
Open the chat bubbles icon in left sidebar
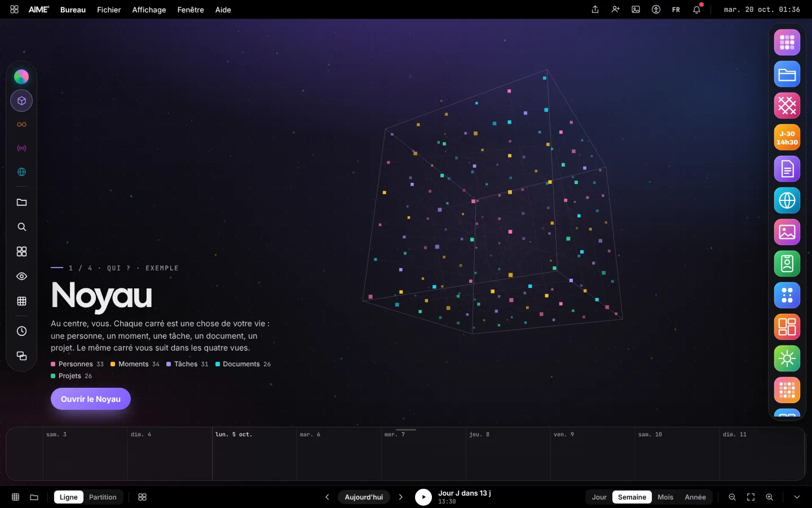21,356
